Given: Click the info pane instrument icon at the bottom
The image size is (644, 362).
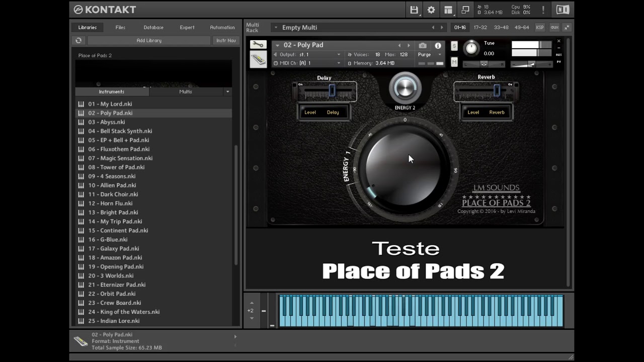Looking at the screenshot, I should click(80, 341).
